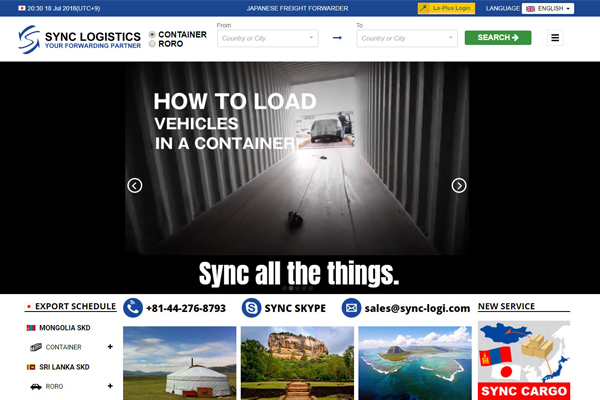Click the phone call icon
Image resolution: width=600 pixels, height=400 pixels.
click(x=133, y=308)
